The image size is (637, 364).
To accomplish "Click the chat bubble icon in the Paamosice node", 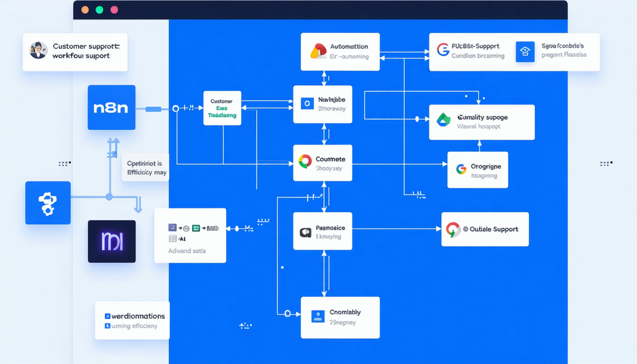I will pos(305,232).
